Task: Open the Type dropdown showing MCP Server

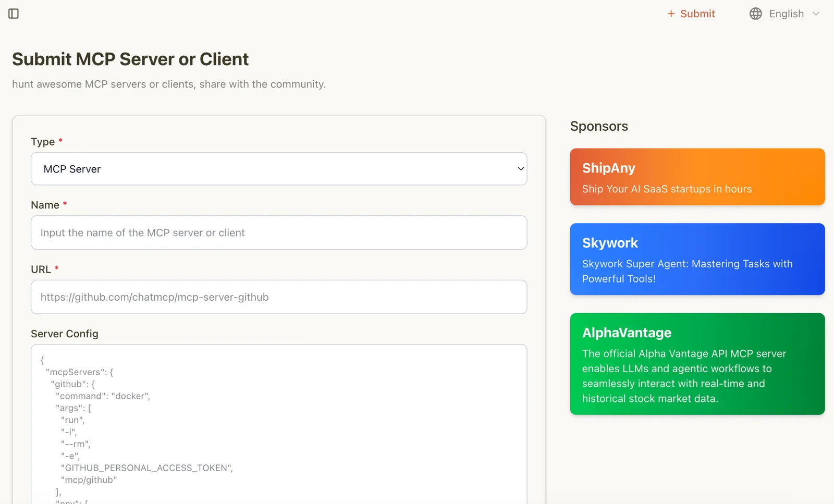Action: click(278, 169)
